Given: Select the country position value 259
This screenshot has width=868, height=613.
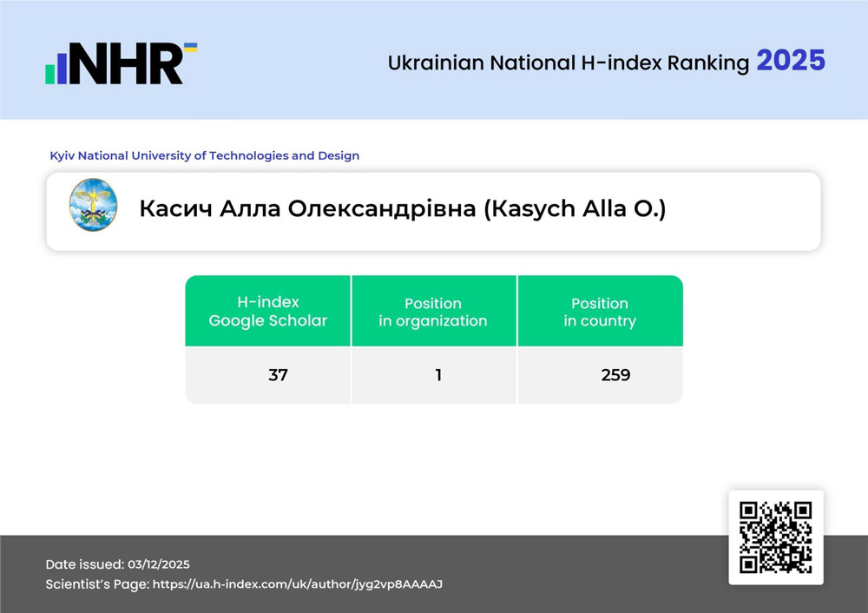Looking at the screenshot, I should click(615, 375).
